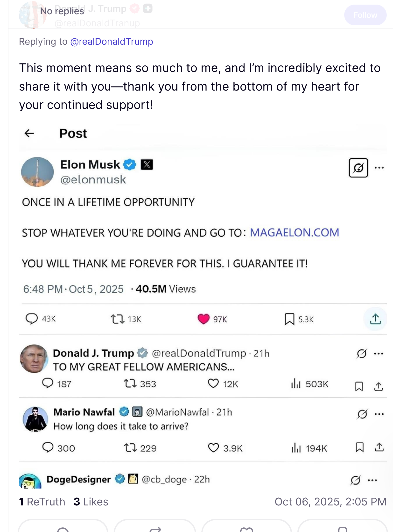The width and height of the screenshot is (393, 532).
Task: Open the @realDonaldTrump mention link
Action: point(112,42)
